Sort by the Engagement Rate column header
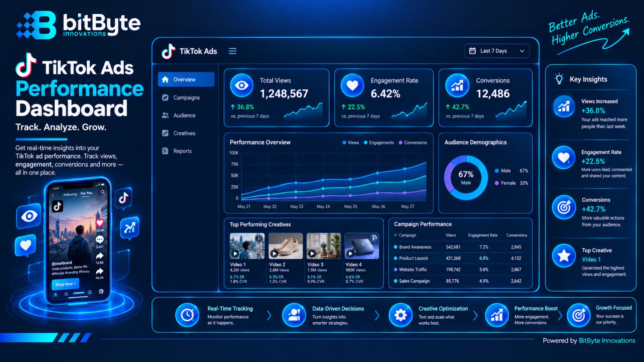 [x=483, y=235]
